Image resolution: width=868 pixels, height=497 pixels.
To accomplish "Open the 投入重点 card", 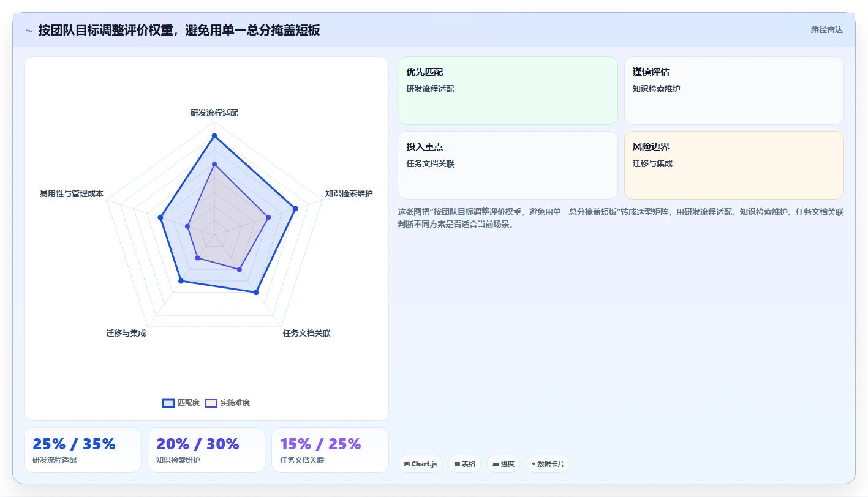I will (x=508, y=165).
